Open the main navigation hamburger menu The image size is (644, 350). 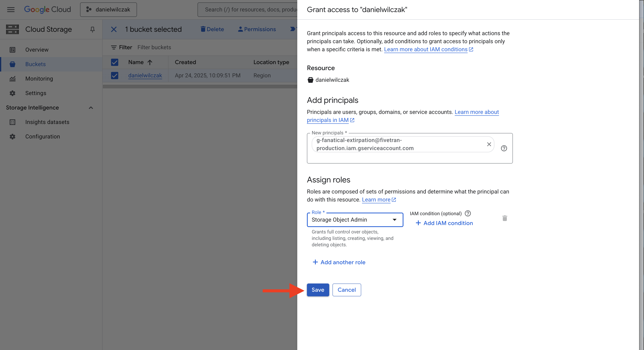click(x=11, y=9)
